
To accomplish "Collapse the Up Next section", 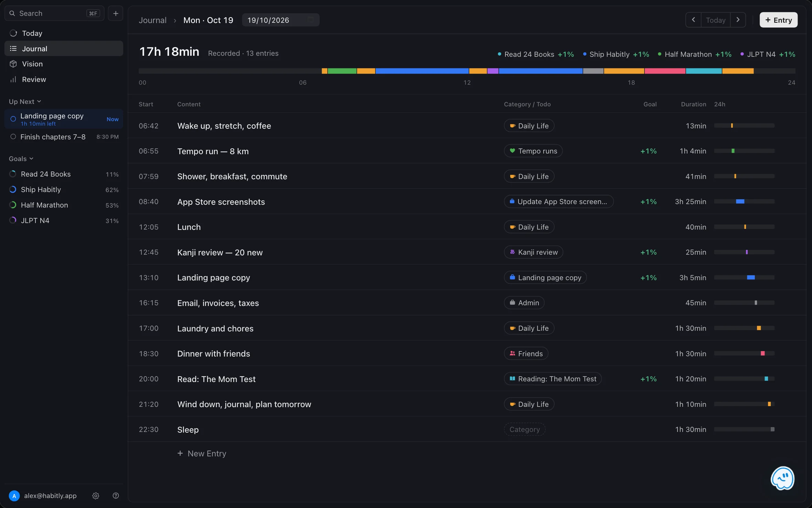I will click(25, 102).
